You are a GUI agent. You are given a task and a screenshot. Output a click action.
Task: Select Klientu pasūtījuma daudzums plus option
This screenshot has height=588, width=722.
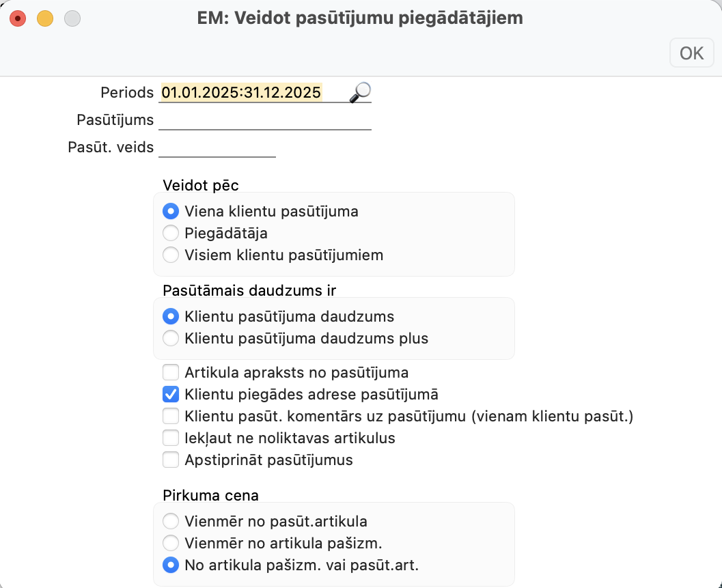(x=171, y=339)
